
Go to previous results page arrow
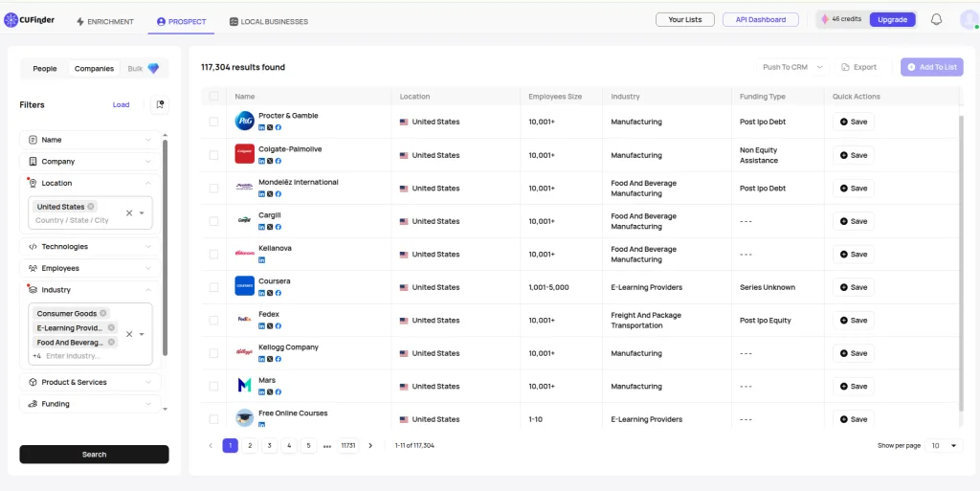[x=211, y=445]
